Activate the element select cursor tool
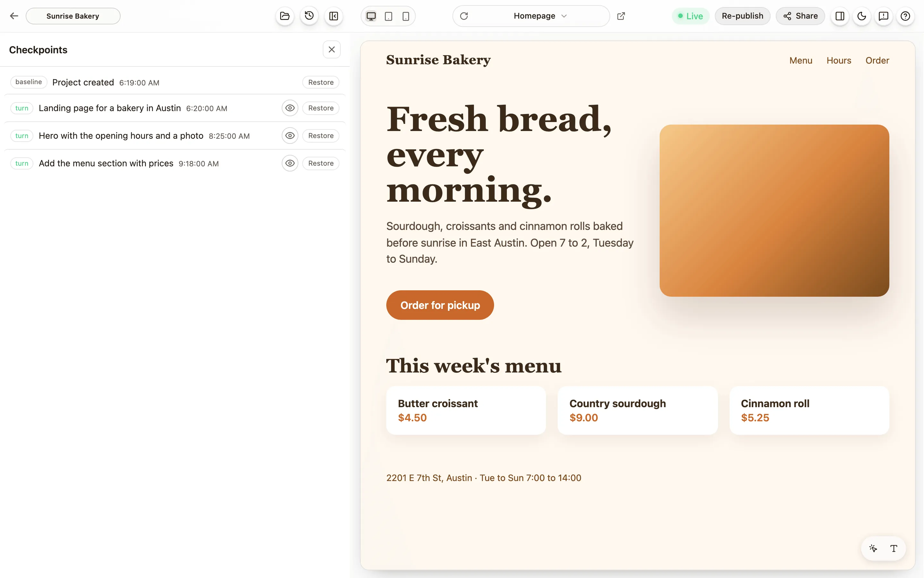This screenshot has width=924, height=578. pyautogui.click(x=873, y=548)
